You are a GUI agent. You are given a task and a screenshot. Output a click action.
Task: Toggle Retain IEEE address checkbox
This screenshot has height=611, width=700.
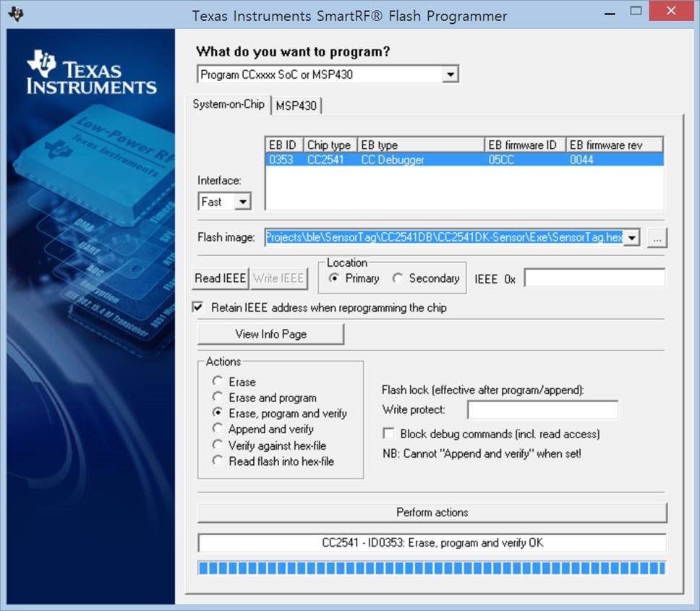point(197,307)
